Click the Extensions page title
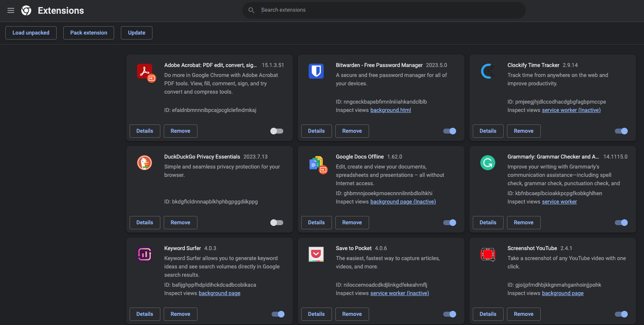Image resolution: width=644 pixels, height=325 pixels. click(61, 11)
